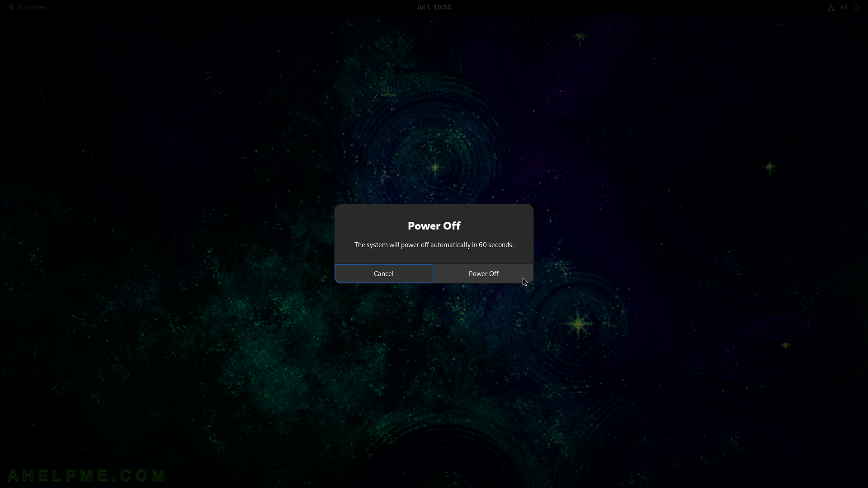Confirm with the Power Off button
This screenshot has width=868, height=488.
483,273
